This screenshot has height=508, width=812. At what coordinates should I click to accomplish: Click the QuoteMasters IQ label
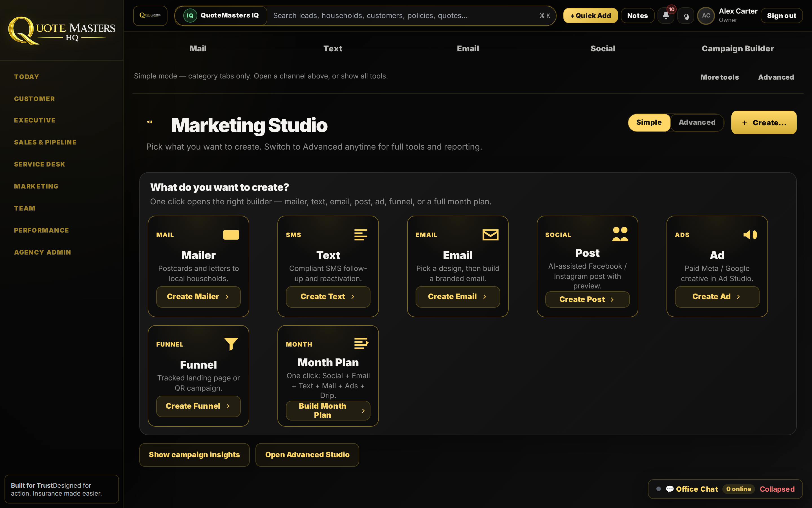click(x=230, y=16)
